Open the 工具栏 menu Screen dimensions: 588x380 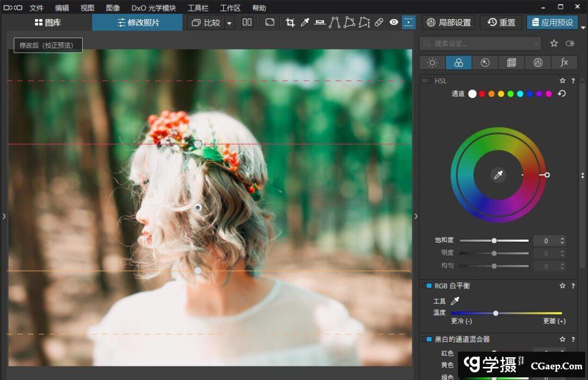coord(198,8)
